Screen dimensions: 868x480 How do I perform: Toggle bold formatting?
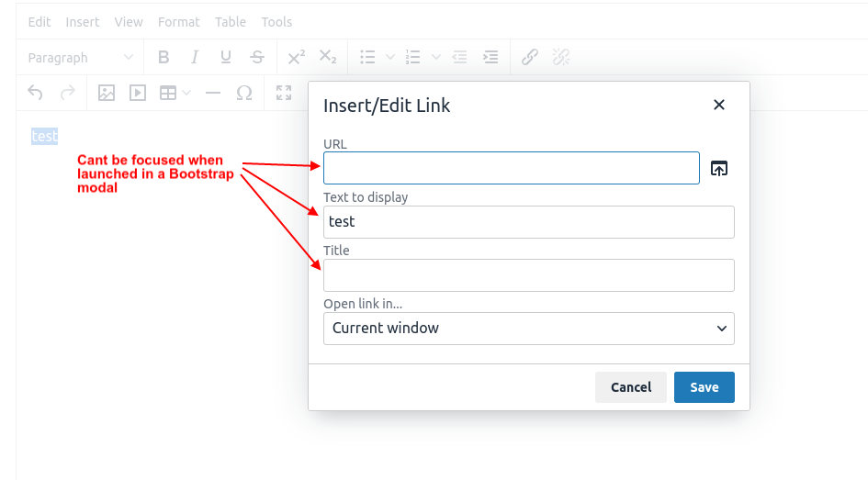[x=163, y=57]
